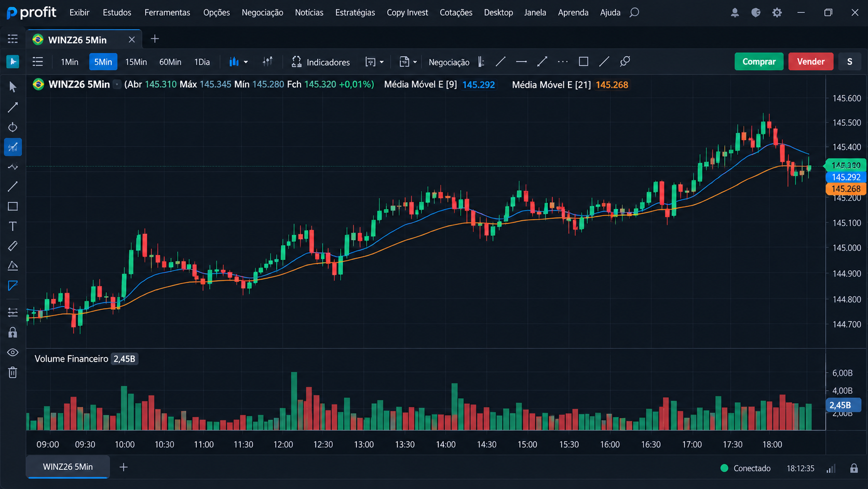Toggle the status bar padlock icon

(x=854, y=468)
